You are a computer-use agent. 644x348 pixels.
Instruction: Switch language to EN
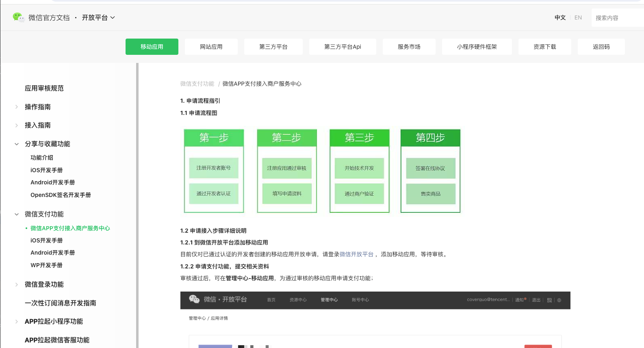click(x=578, y=17)
